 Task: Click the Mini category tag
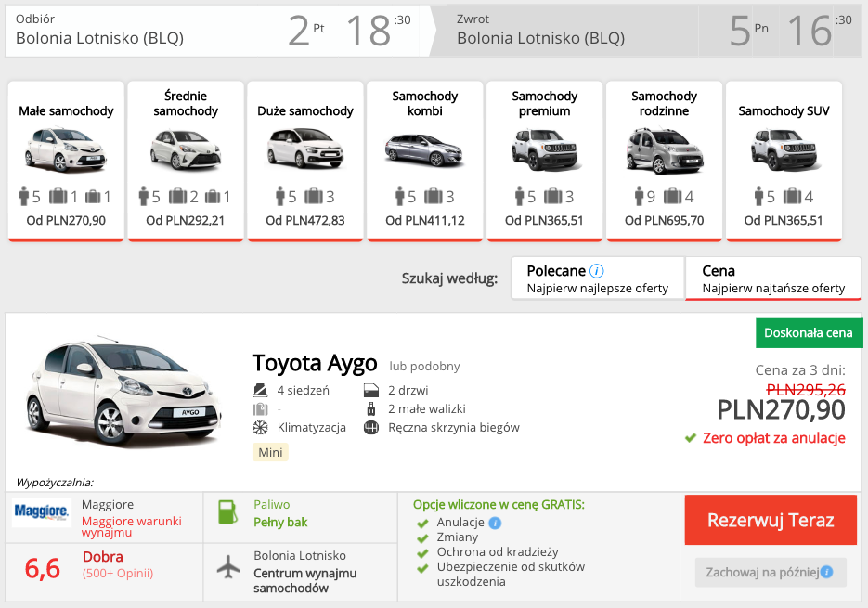(270, 452)
